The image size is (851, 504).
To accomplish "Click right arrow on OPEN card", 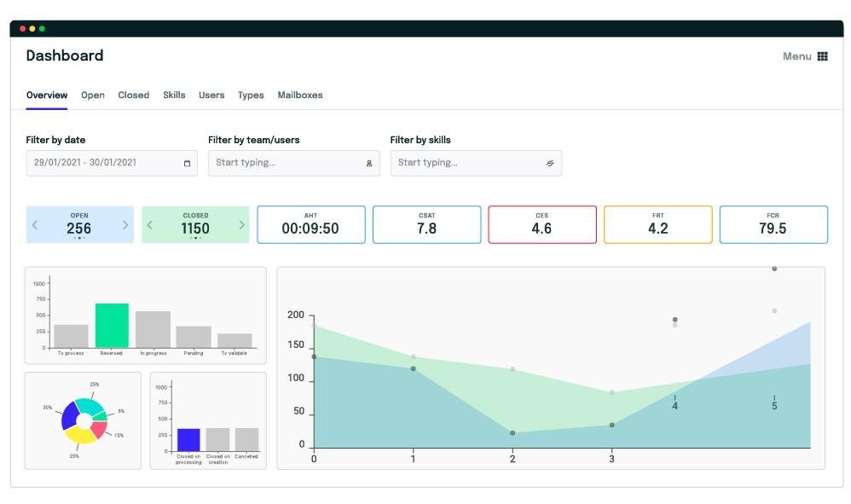I will coord(125,224).
